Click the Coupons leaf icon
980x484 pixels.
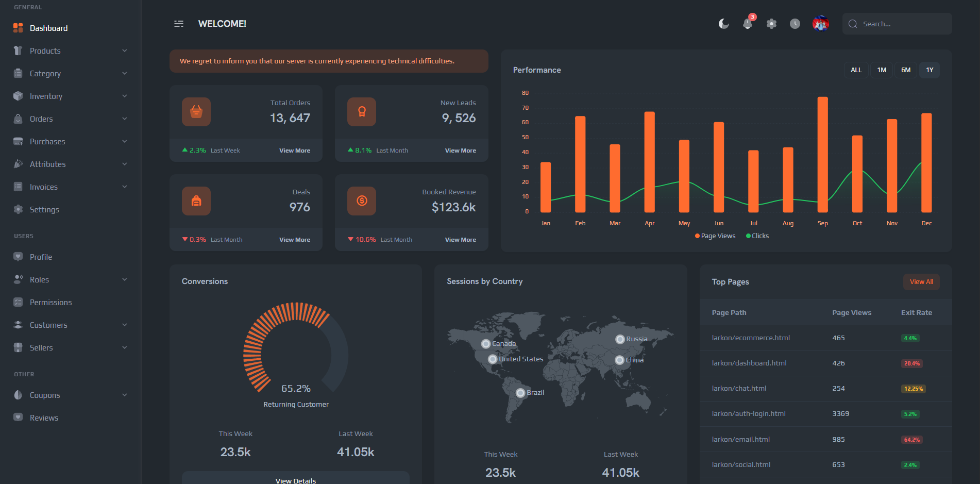click(x=18, y=395)
